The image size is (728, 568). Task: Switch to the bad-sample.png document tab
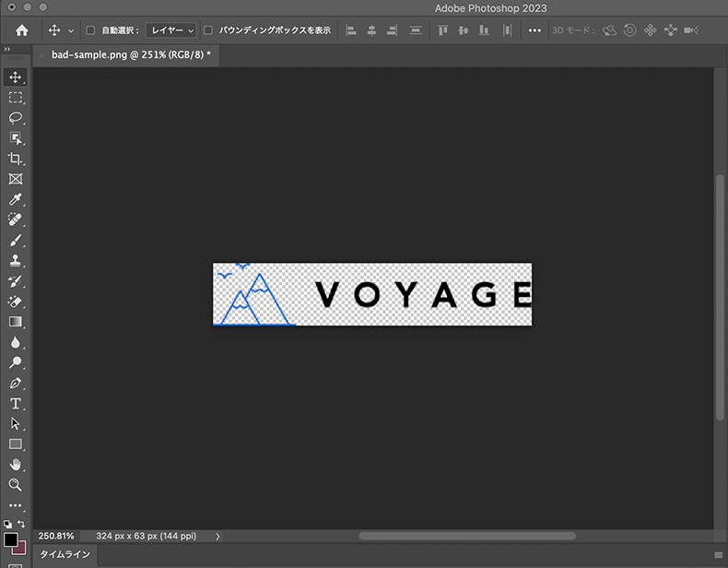point(131,54)
